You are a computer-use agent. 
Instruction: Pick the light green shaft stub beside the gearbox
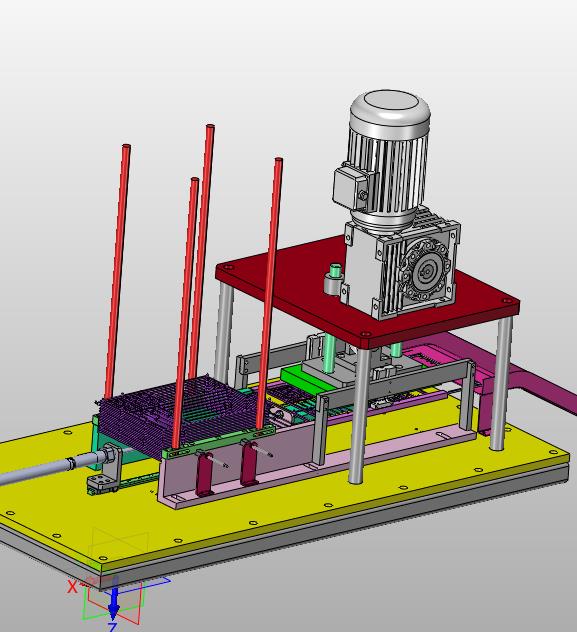(335, 272)
